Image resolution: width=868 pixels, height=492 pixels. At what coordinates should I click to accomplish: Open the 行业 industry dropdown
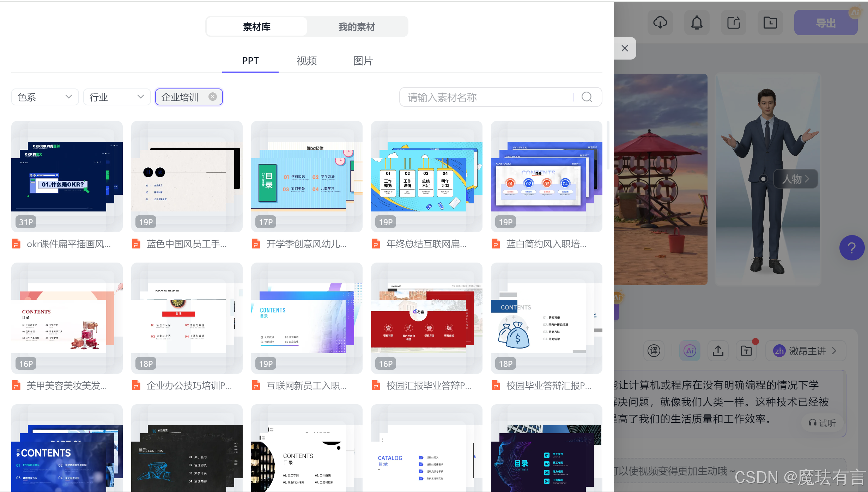[117, 97]
